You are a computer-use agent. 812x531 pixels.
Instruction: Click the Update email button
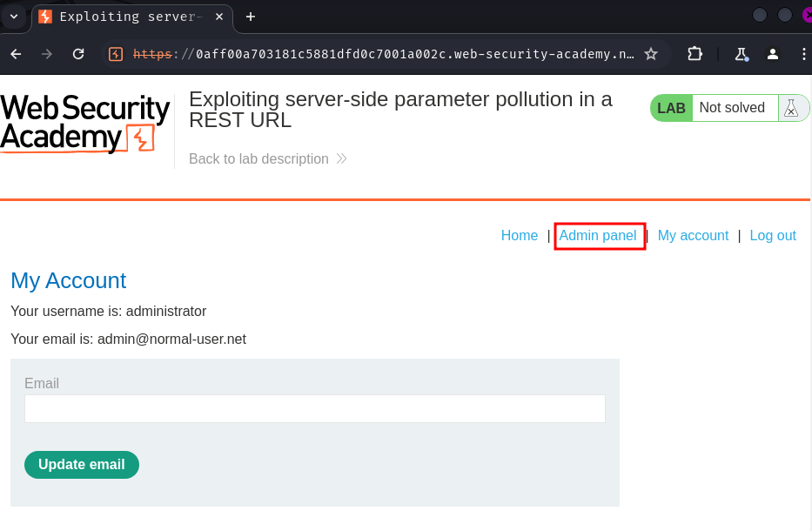point(82,465)
